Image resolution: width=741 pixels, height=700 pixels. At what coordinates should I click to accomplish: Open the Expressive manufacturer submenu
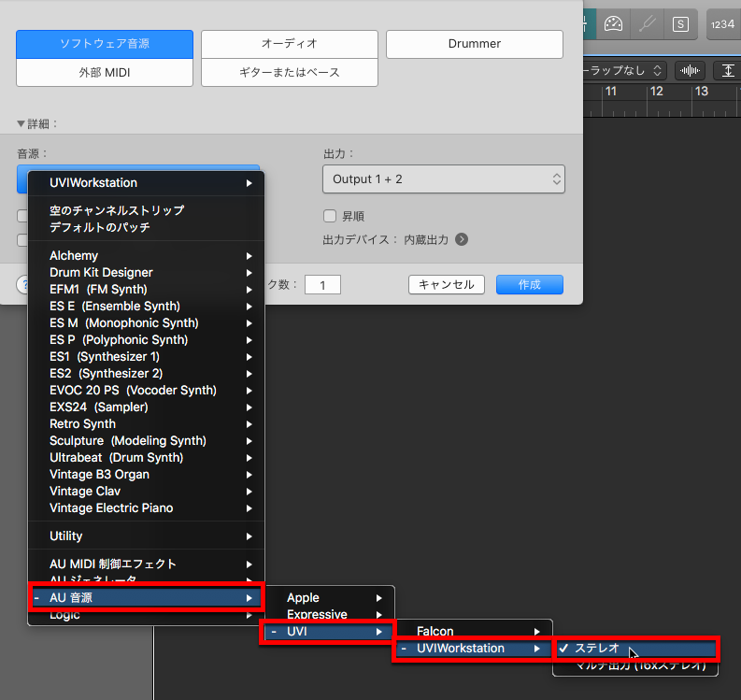[x=331, y=614]
